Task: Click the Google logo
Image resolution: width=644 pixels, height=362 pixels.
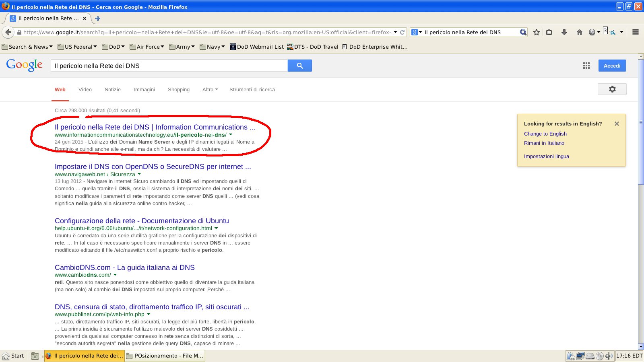Action: [25, 65]
